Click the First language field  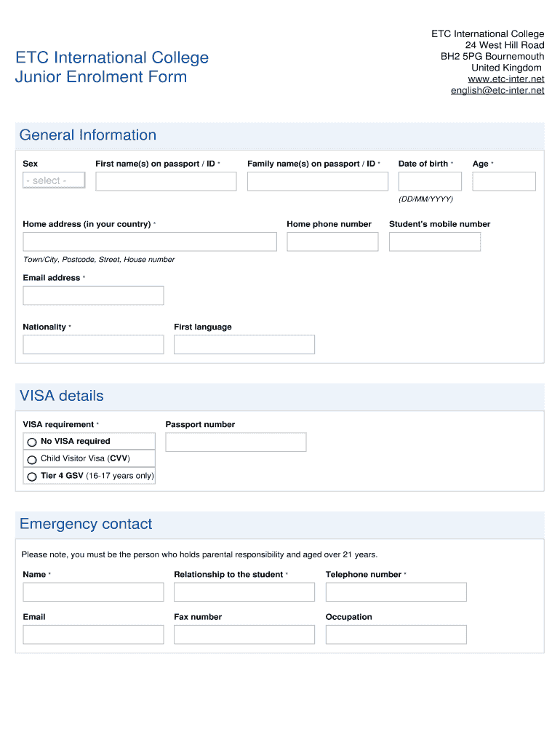[244, 344]
